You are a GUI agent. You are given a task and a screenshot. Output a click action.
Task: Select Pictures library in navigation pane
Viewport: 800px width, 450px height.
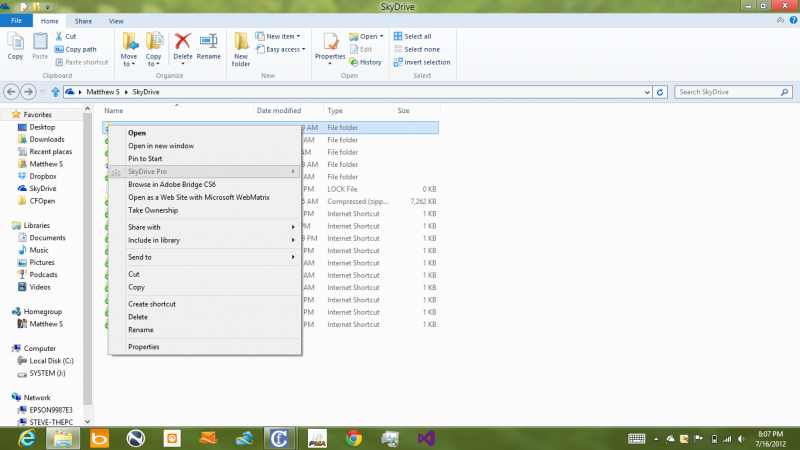[x=42, y=262]
